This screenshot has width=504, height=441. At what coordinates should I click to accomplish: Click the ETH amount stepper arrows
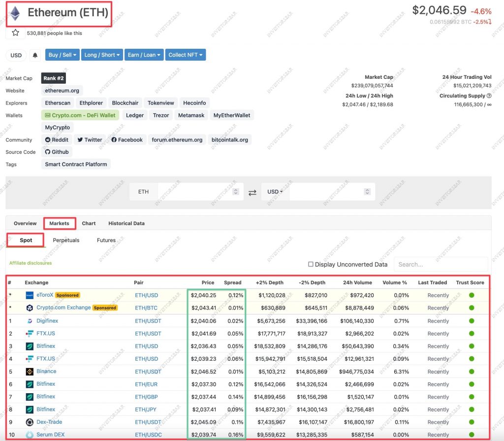point(236,192)
